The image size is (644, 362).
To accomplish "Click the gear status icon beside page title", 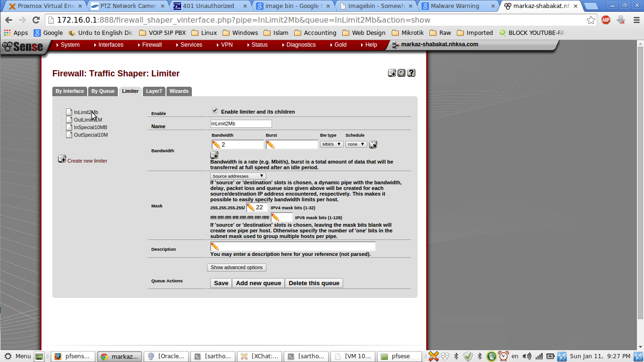I will click(x=401, y=73).
